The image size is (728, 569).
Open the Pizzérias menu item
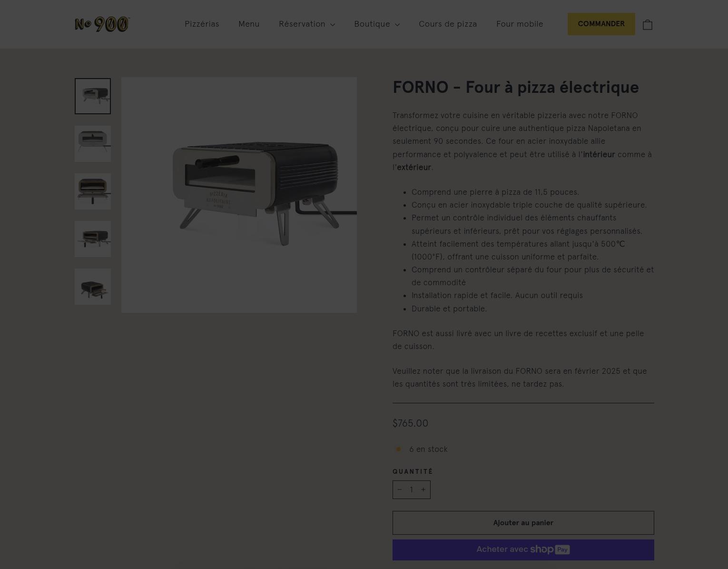202,24
